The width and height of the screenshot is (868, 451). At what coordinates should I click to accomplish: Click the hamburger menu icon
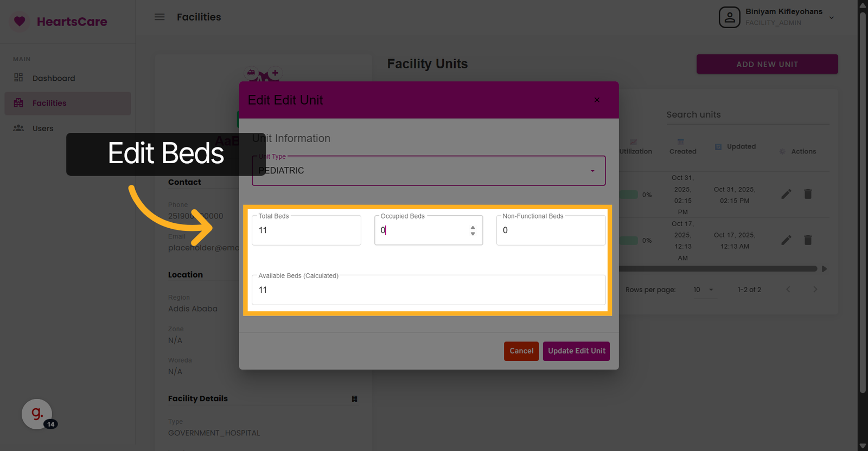click(x=159, y=17)
